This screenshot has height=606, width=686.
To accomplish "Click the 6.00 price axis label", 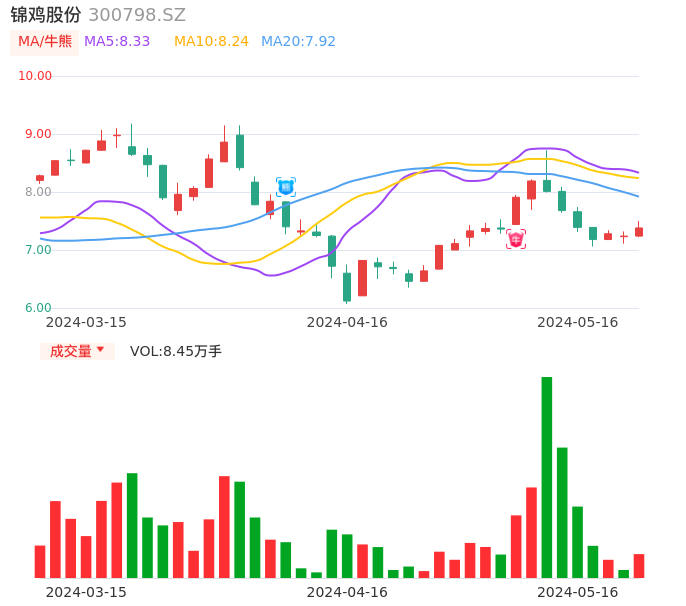I will pyautogui.click(x=39, y=308).
